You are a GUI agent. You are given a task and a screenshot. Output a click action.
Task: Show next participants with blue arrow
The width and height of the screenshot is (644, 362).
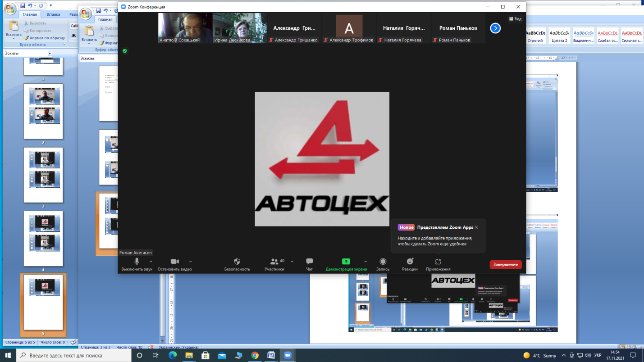495,28
